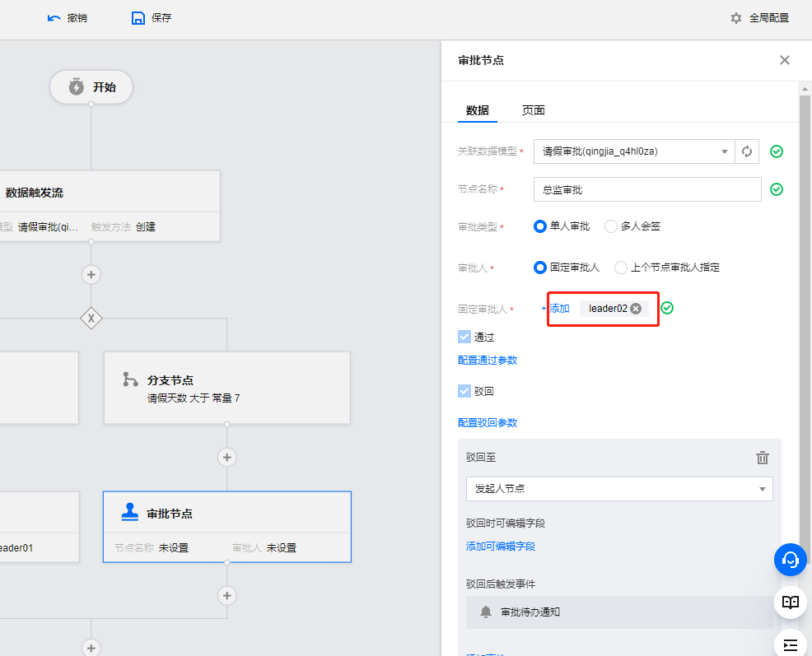Click the start node timer icon
The width and height of the screenshot is (812, 656).
[76, 86]
